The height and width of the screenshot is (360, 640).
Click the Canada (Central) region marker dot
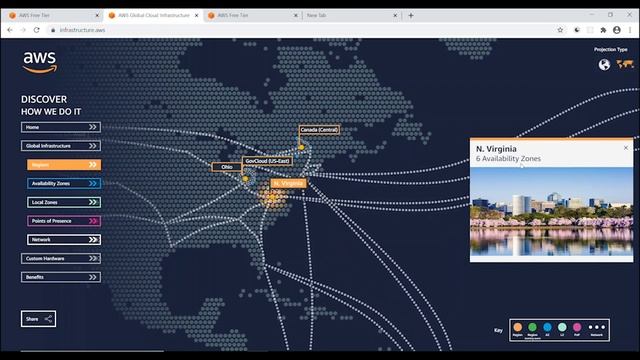click(301, 147)
